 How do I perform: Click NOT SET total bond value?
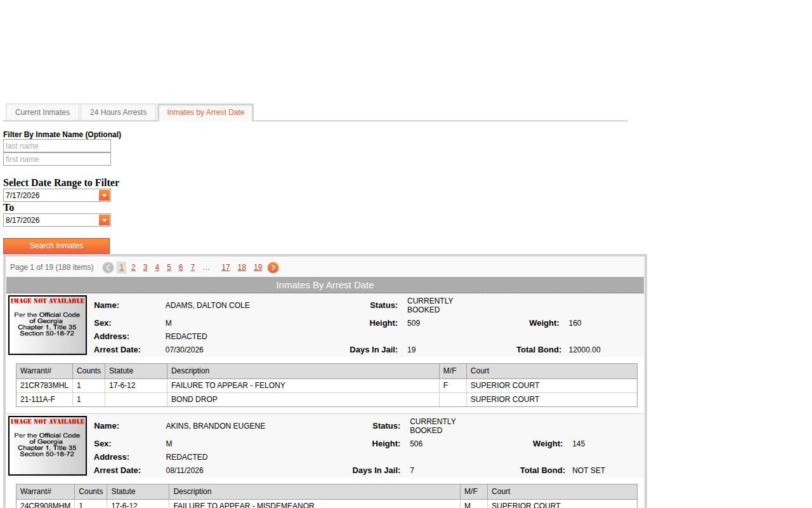pyautogui.click(x=589, y=471)
